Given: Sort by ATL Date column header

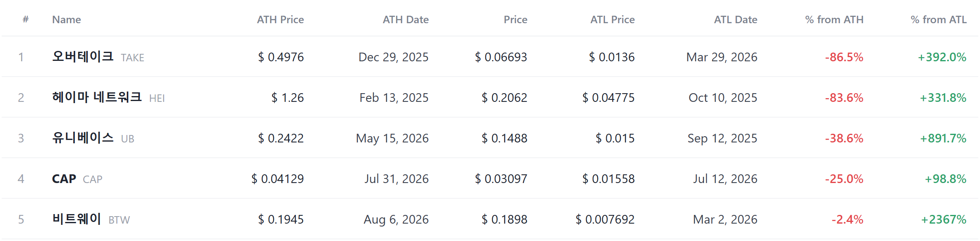Looking at the screenshot, I should coord(735,19).
